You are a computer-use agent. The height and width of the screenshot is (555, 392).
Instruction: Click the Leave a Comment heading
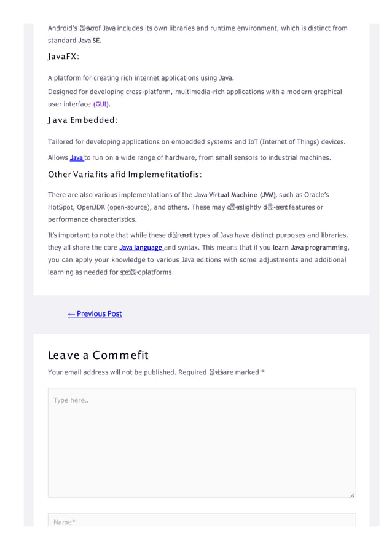pos(98,355)
